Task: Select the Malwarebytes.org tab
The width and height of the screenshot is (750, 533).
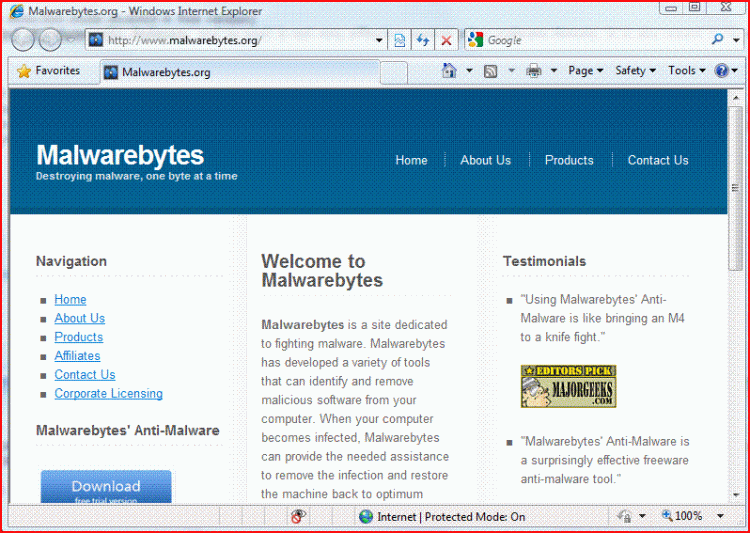Action: tap(240, 72)
